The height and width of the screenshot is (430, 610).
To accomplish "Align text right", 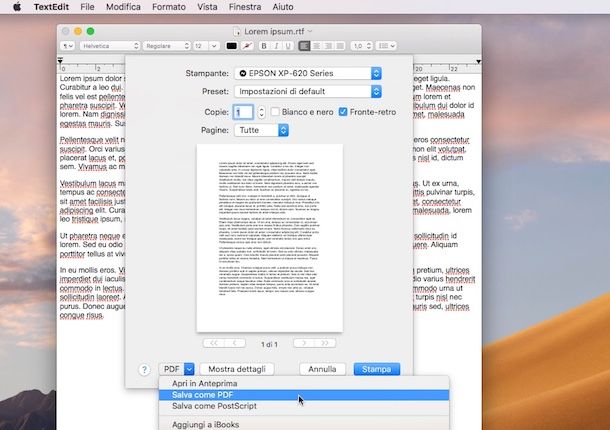I will click(x=328, y=46).
